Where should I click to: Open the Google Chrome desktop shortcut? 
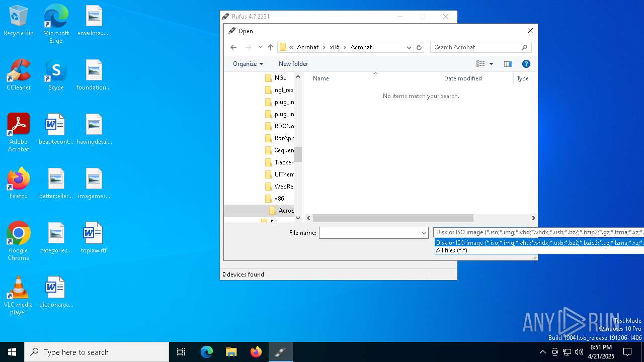point(18,241)
